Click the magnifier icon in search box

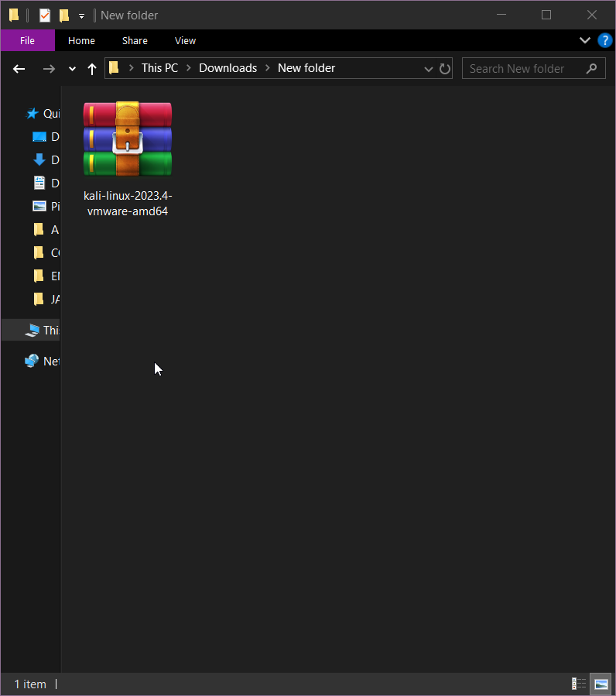click(x=592, y=68)
